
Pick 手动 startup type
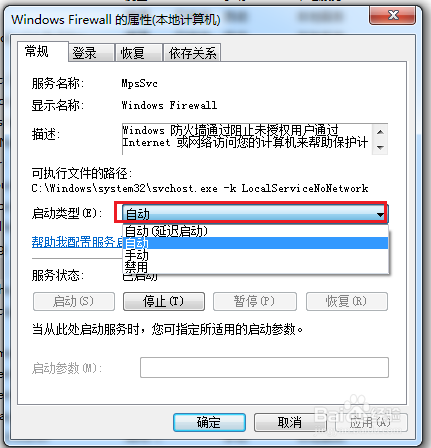[x=255, y=255]
